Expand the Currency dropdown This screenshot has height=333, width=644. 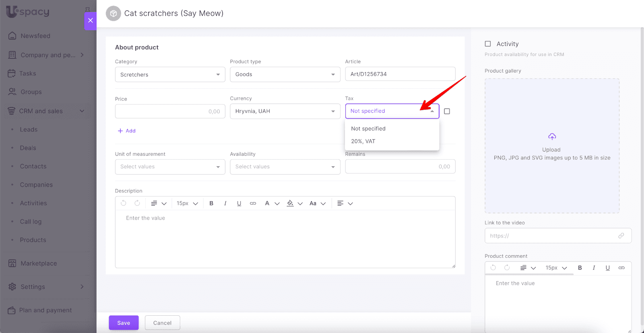pos(285,111)
